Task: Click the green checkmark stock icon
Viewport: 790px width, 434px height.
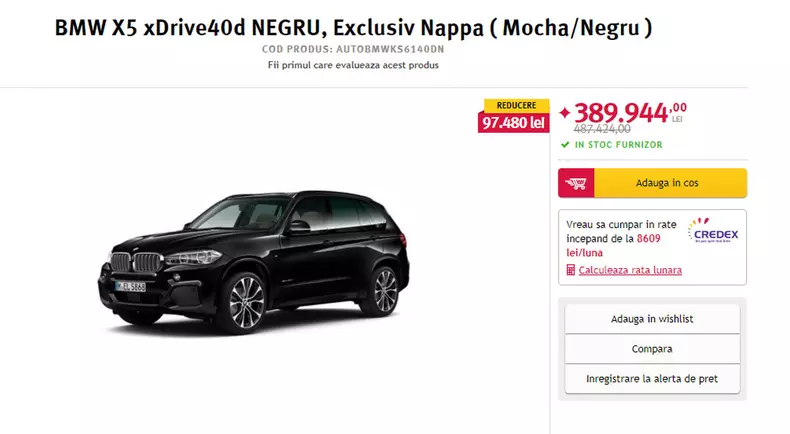Action: pyautogui.click(x=565, y=145)
